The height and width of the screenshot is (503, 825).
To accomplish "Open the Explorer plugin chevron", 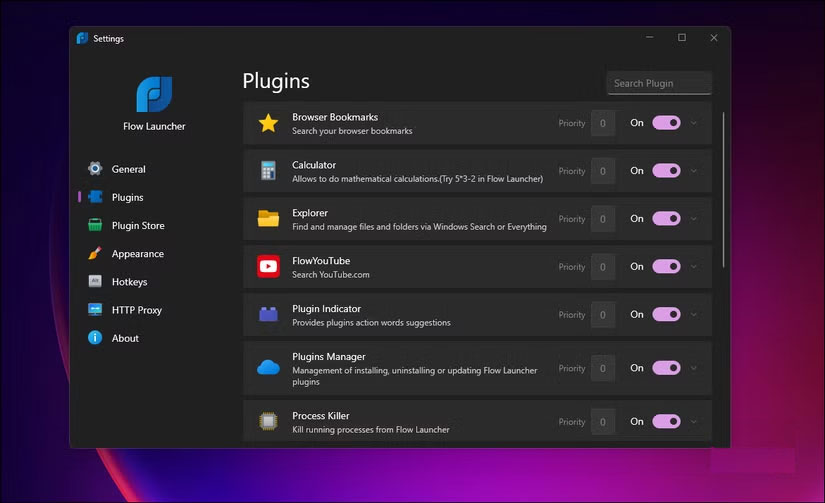I will coord(694,219).
